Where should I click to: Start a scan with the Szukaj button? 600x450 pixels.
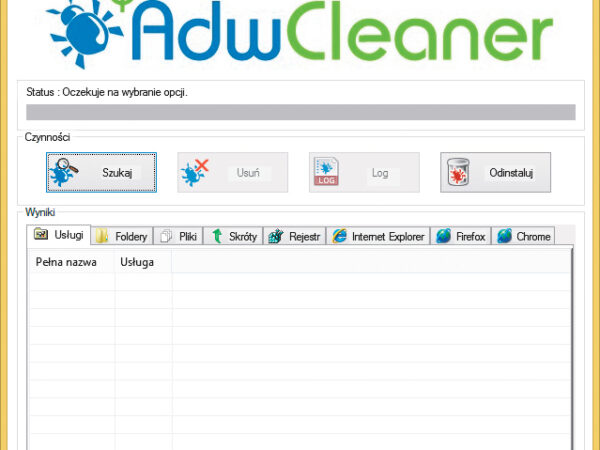point(102,173)
